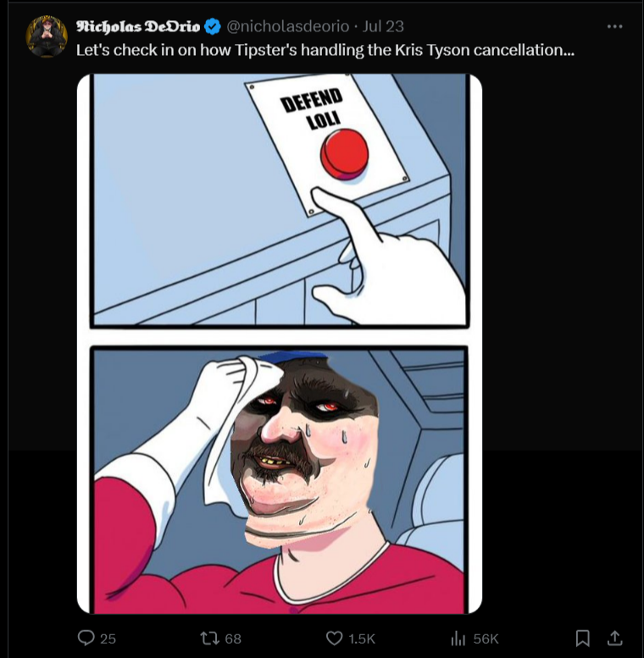
Task: Bookmark this post with the bookmark icon
Action: click(x=582, y=639)
